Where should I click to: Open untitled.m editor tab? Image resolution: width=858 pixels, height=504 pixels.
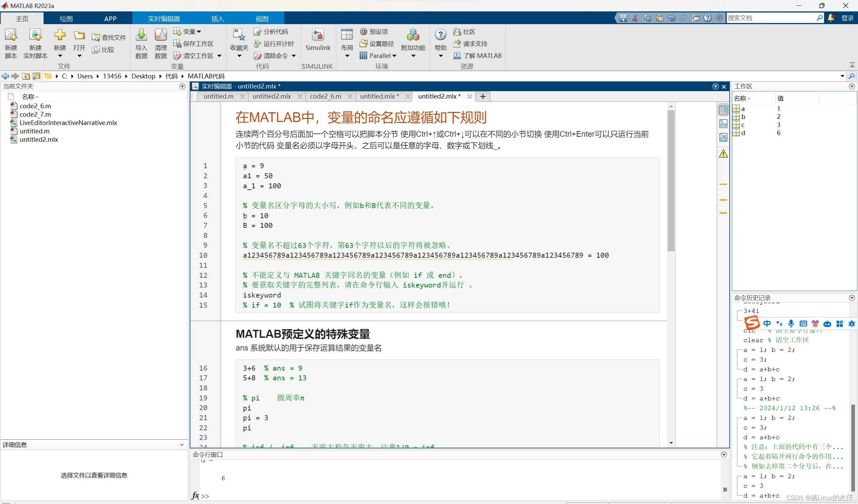tap(219, 97)
